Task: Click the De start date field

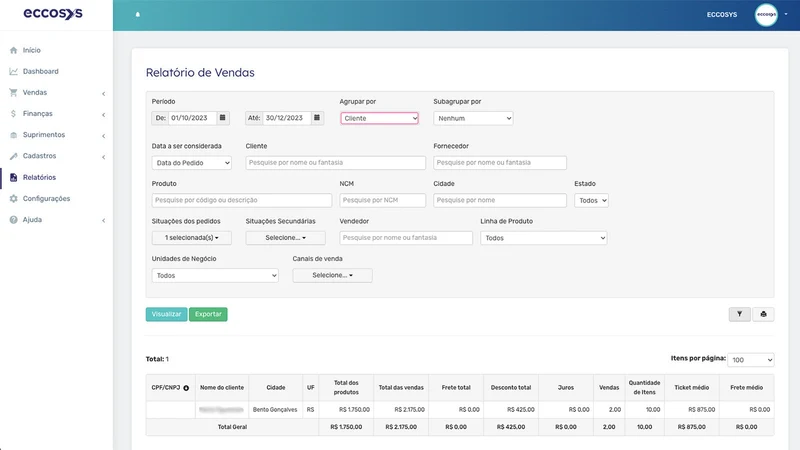Action: point(193,118)
